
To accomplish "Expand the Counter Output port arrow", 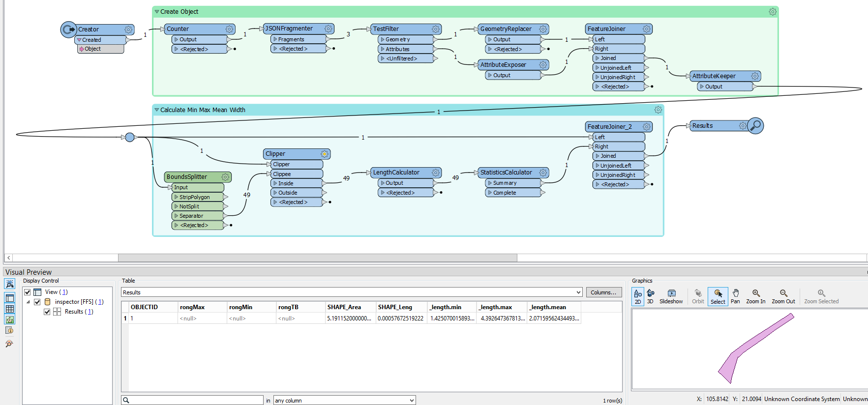I will pyautogui.click(x=176, y=39).
